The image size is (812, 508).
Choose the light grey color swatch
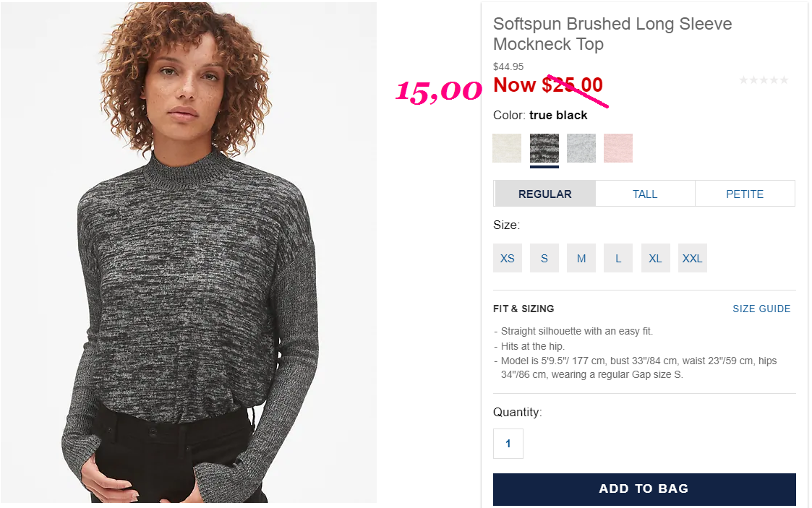point(581,148)
